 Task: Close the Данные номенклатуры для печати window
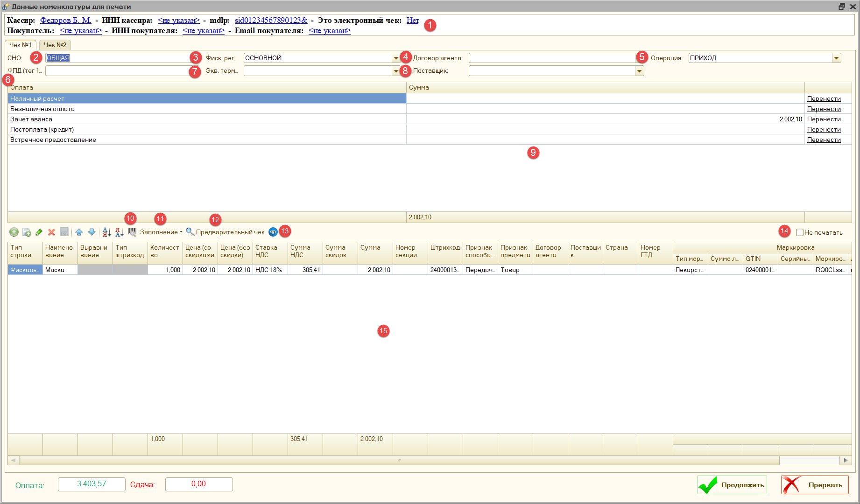853,7
